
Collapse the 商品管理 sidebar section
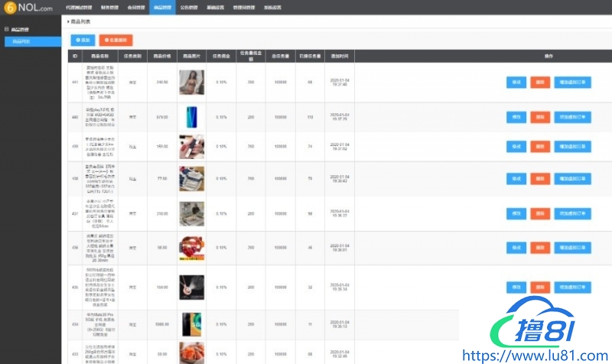21,30
